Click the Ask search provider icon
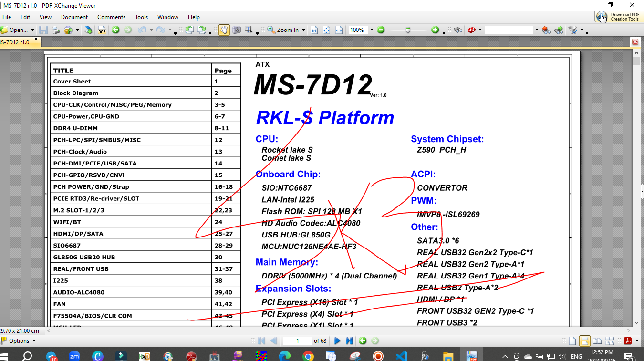Viewport: 644px width, 361px height. click(472, 30)
